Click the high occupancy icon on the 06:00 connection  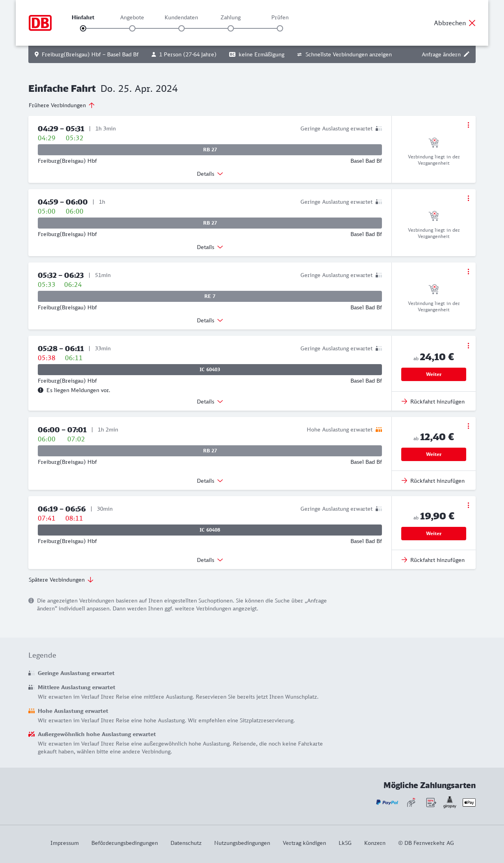click(x=379, y=430)
